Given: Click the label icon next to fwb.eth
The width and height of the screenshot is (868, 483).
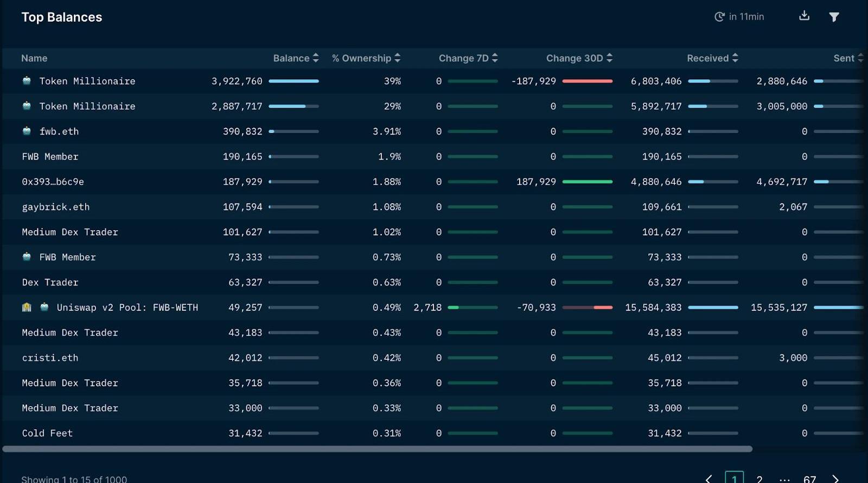Looking at the screenshot, I should coord(27,131).
